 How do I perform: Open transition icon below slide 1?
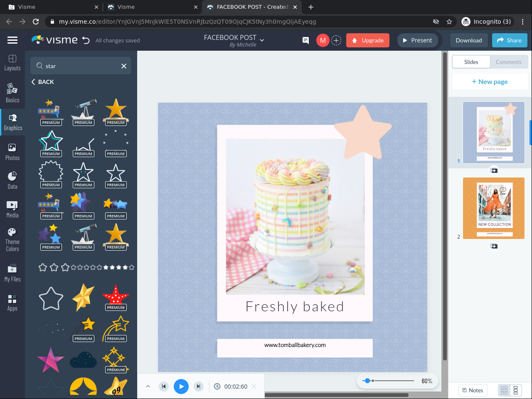pos(494,170)
